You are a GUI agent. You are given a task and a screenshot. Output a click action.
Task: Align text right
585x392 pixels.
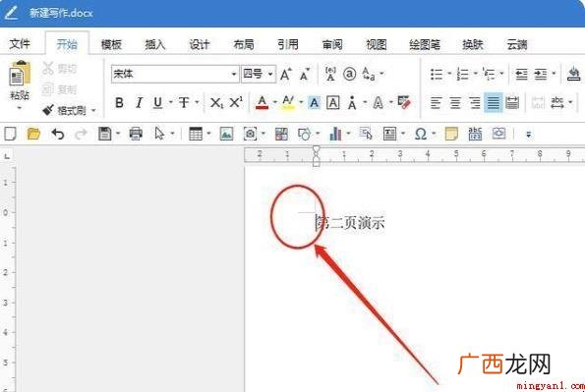(x=474, y=102)
